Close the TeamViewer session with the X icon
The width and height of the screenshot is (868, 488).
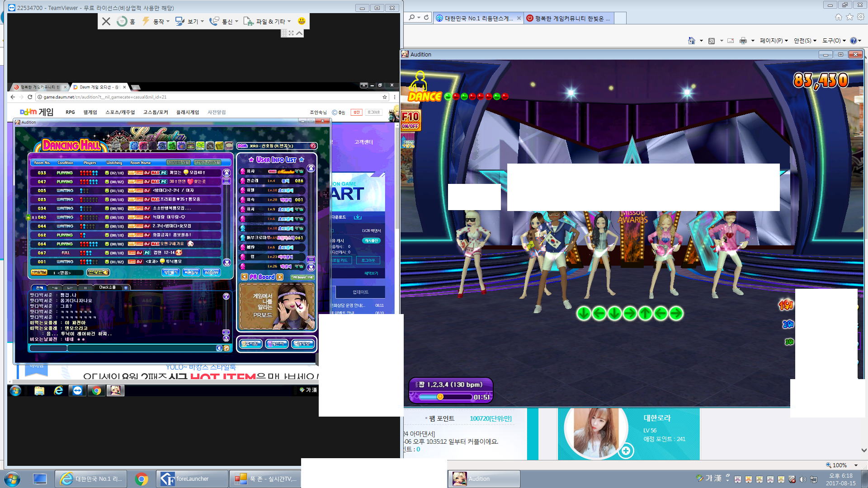coord(106,21)
